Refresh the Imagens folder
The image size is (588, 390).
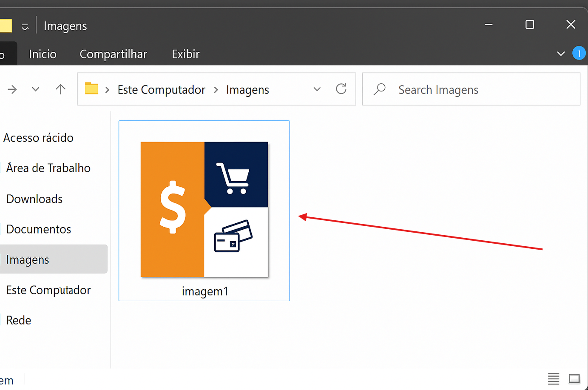click(x=341, y=89)
